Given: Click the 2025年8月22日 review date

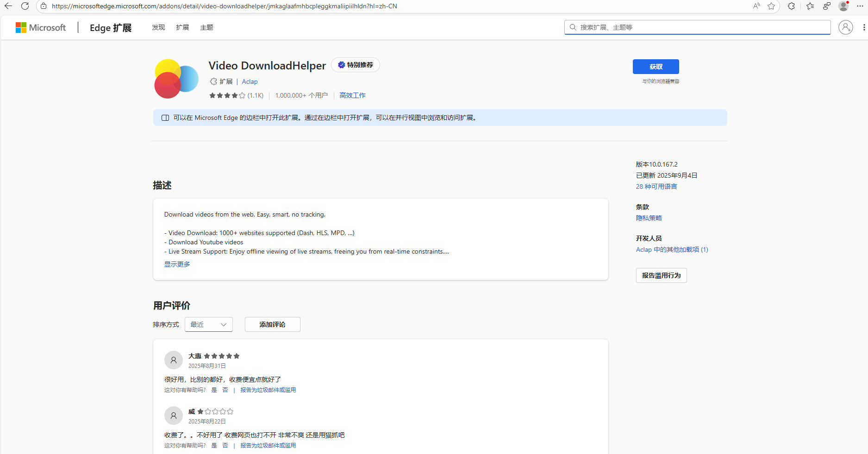Looking at the screenshot, I should [207, 422].
